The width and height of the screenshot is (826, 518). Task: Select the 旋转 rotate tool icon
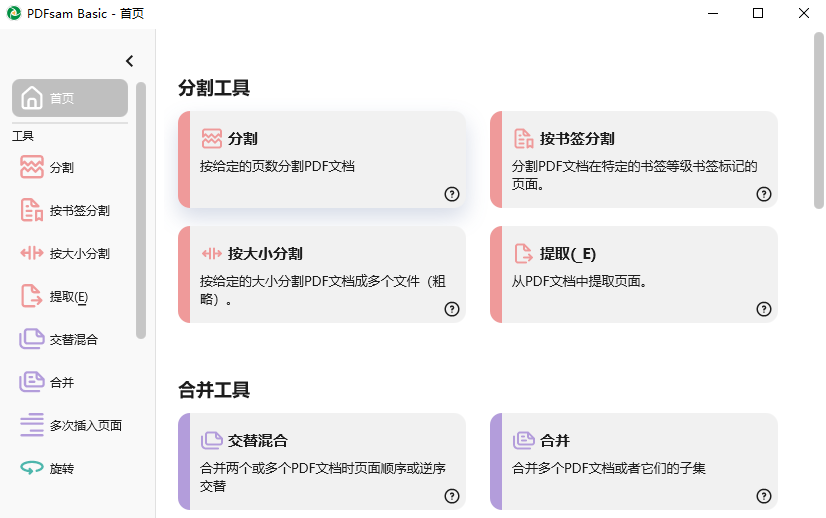coord(32,468)
